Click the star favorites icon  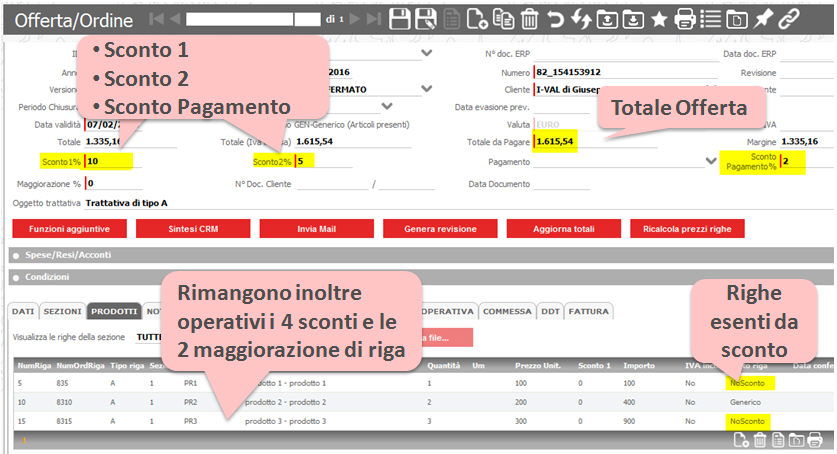(x=659, y=18)
